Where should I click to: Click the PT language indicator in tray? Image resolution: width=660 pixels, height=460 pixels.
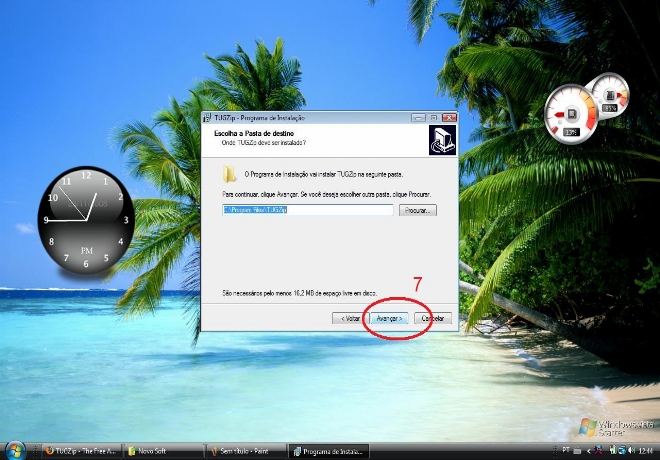click(566, 451)
